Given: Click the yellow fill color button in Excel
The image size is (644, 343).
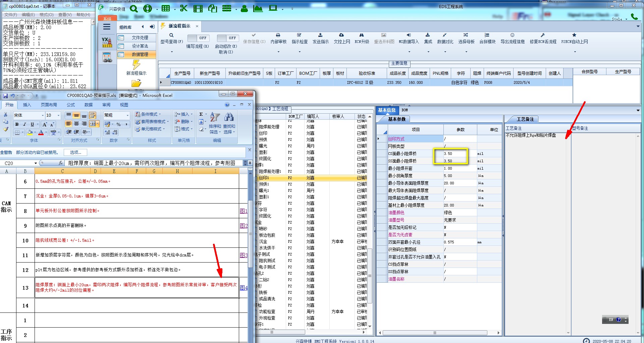Looking at the screenshot, I should pyautogui.click(x=30, y=133).
